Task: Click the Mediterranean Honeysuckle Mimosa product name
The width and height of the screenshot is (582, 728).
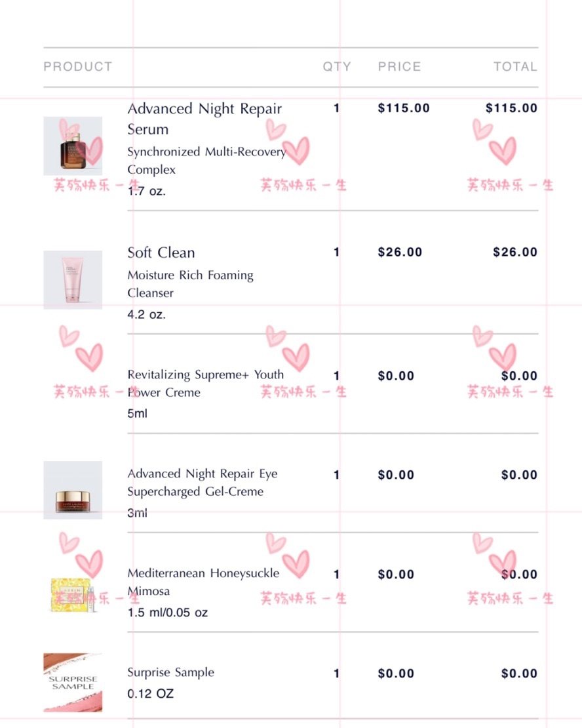Action: (203, 582)
